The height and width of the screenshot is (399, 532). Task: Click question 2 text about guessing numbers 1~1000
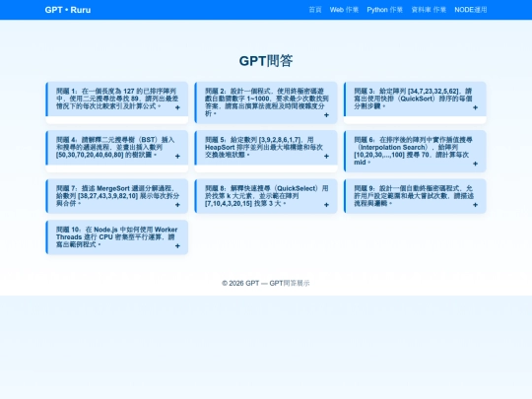pos(266,102)
